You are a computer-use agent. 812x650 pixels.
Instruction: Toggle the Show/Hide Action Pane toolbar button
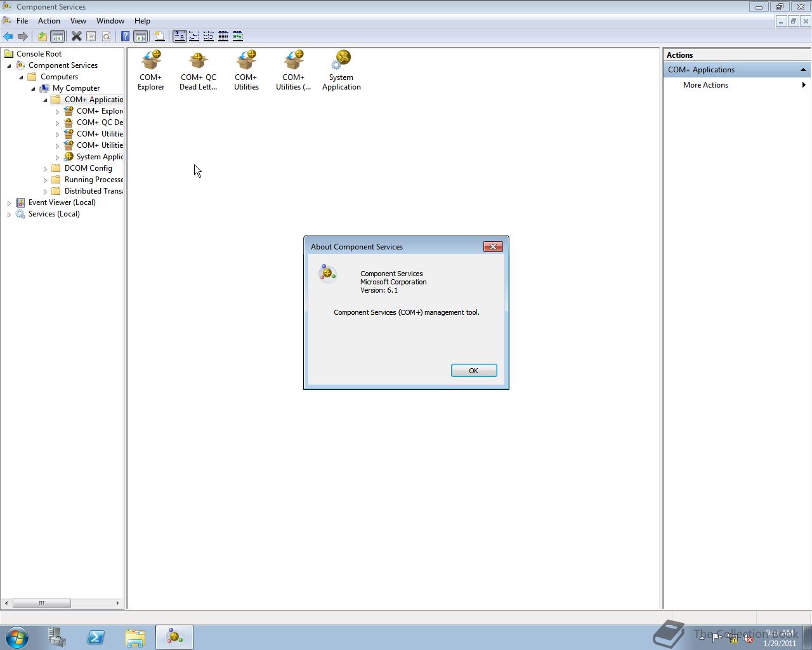[141, 36]
